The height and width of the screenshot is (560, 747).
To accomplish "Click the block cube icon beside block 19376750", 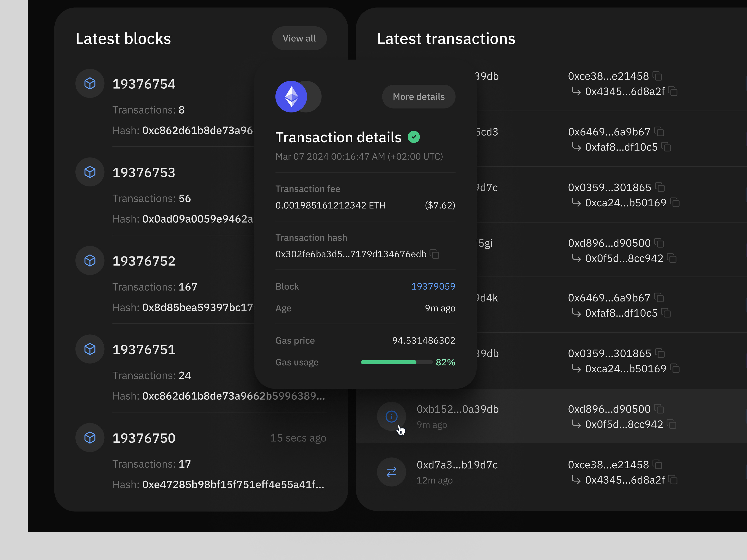I will (89, 437).
